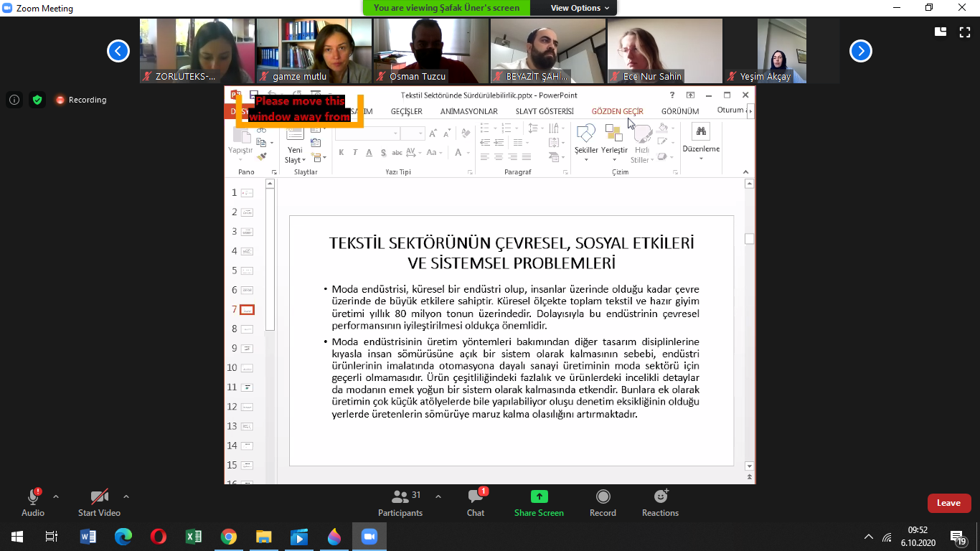Expand the Participants options arrow
The image size is (980, 551).
coord(438,496)
